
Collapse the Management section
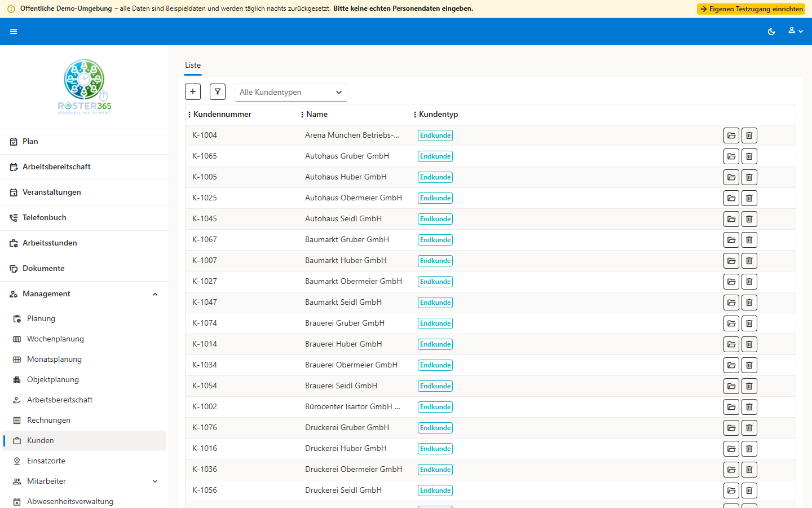tap(84, 294)
